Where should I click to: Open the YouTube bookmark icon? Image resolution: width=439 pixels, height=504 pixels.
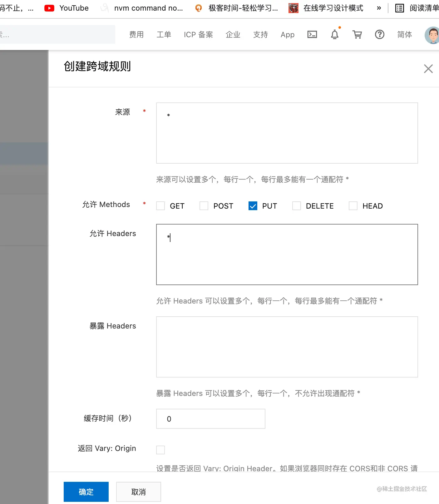coord(49,8)
